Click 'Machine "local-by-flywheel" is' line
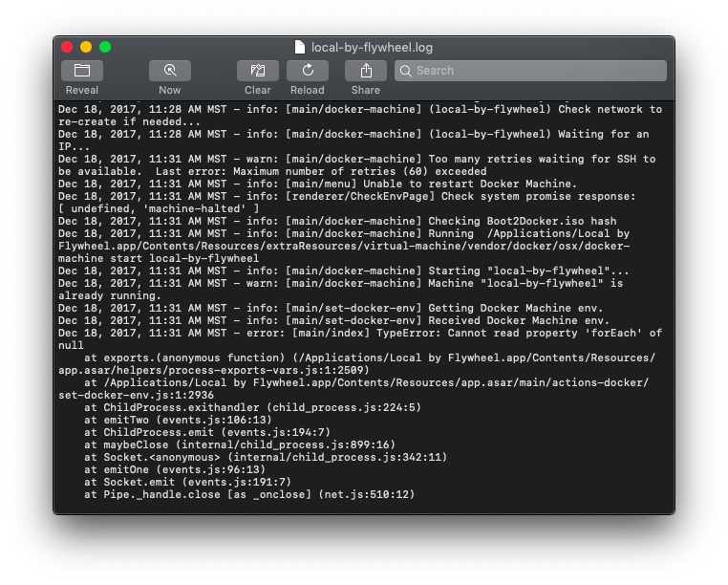Viewport: 728px width, 585px height. click(x=341, y=284)
